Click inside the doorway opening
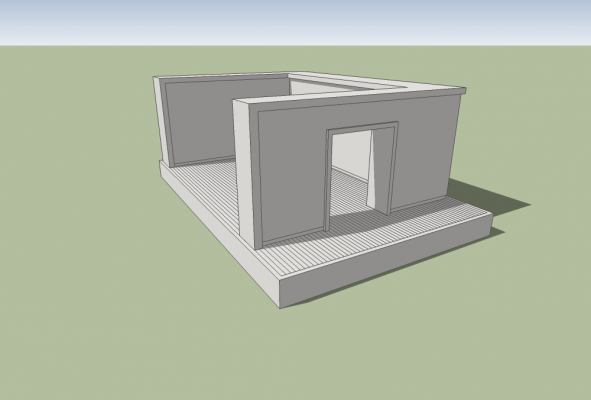 [350, 173]
